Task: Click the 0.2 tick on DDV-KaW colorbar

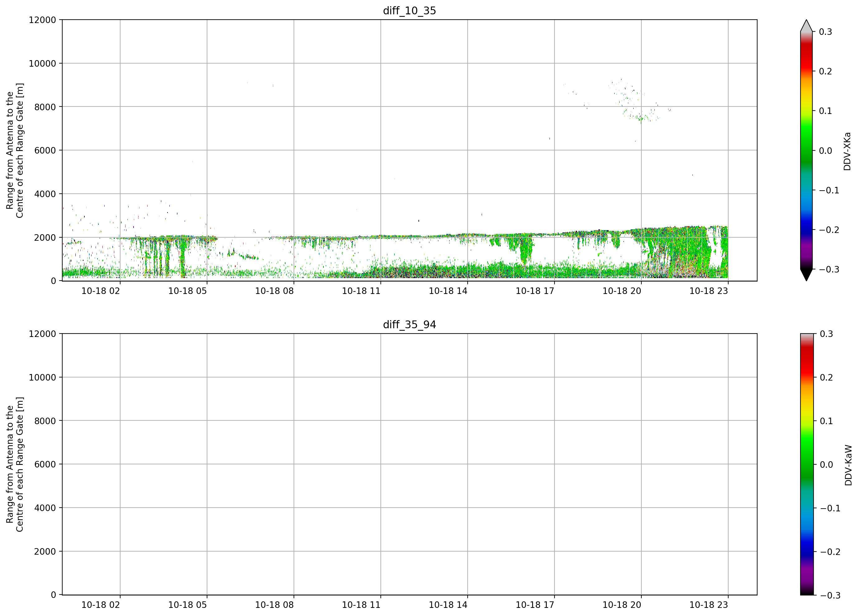Action: pos(826,377)
